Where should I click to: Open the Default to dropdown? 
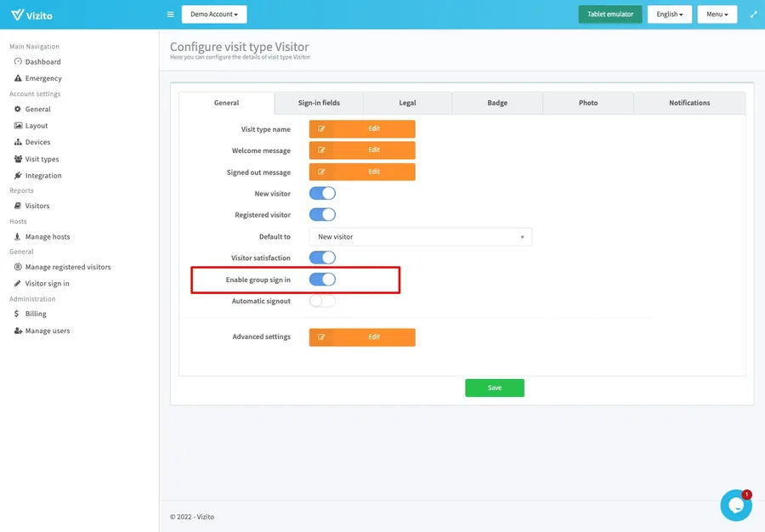420,237
